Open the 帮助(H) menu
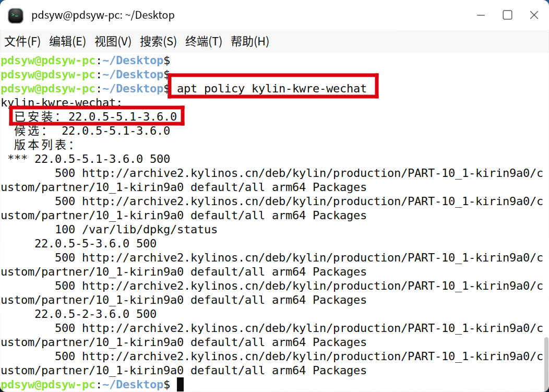This screenshot has height=392, width=549. click(x=249, y=42)
